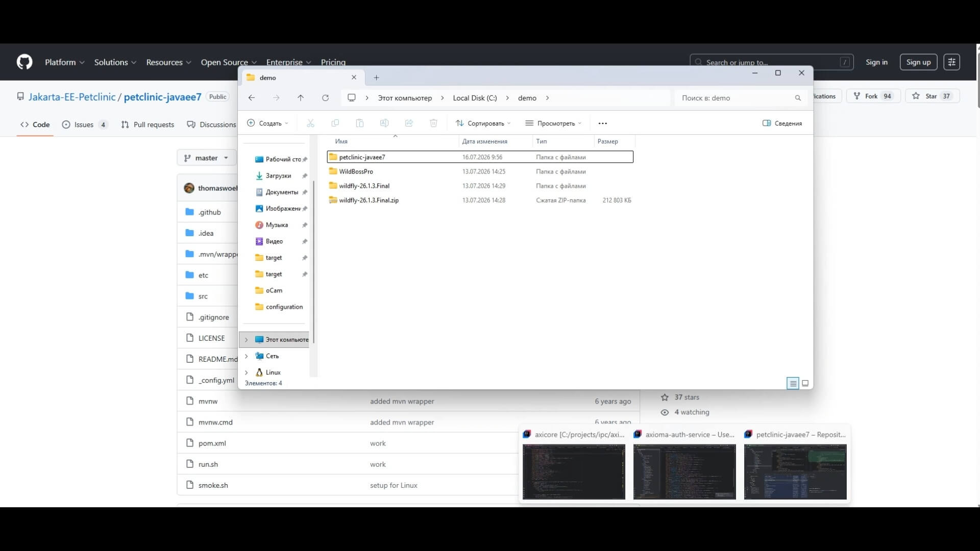This screenshot has height=551, width=980.
Task: Click the Cut scissors icon
Action: pyautogui.click(x=310, y=123)
